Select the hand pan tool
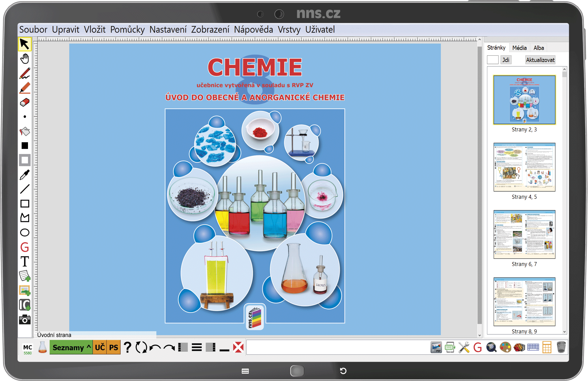This screenshot has height=381, width=588. pos(25,59)
